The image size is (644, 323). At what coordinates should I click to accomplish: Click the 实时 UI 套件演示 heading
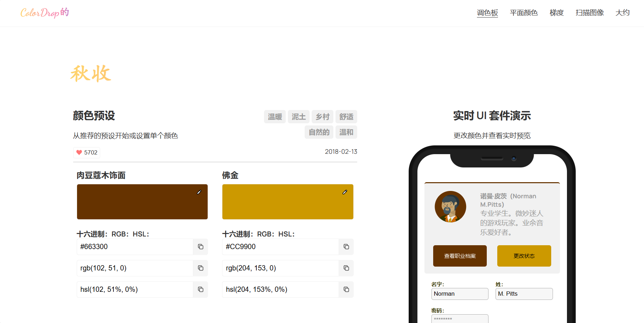(x=492, y=116)
